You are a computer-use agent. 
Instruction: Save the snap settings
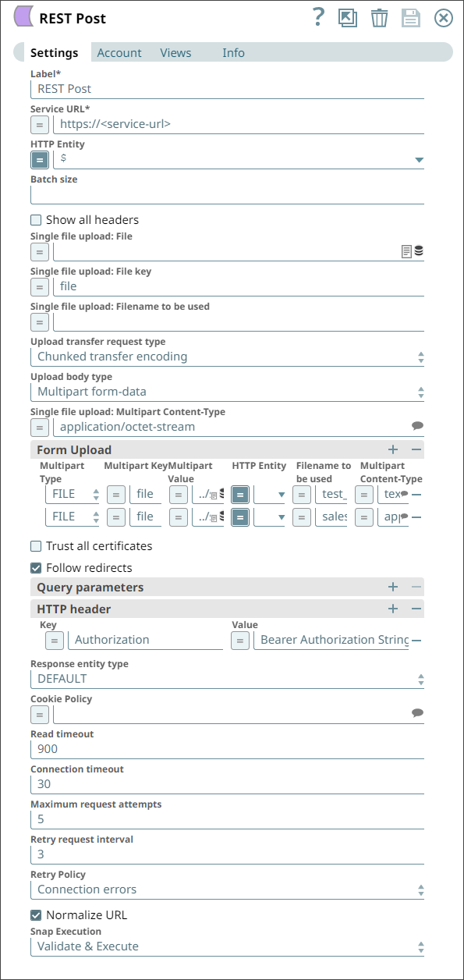coord(411,18)
